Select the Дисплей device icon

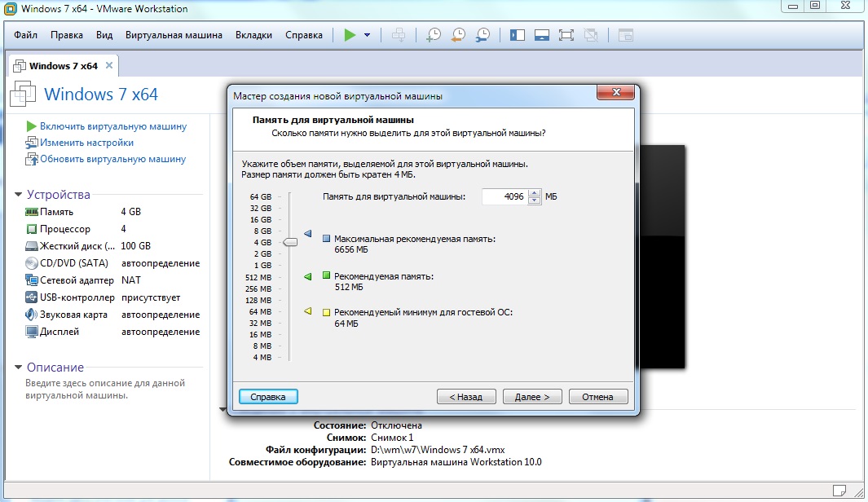coord(32,332)
